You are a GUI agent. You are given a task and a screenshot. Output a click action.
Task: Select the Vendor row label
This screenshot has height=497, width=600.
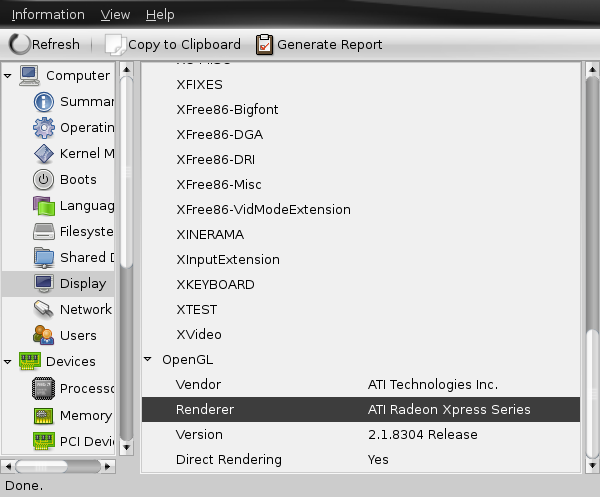(198, 385)
